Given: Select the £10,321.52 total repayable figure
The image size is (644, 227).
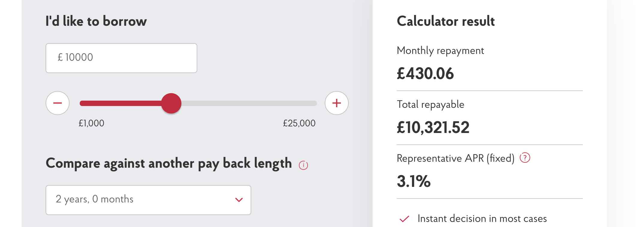Looking at the screenshot, I should coord(433,128).
